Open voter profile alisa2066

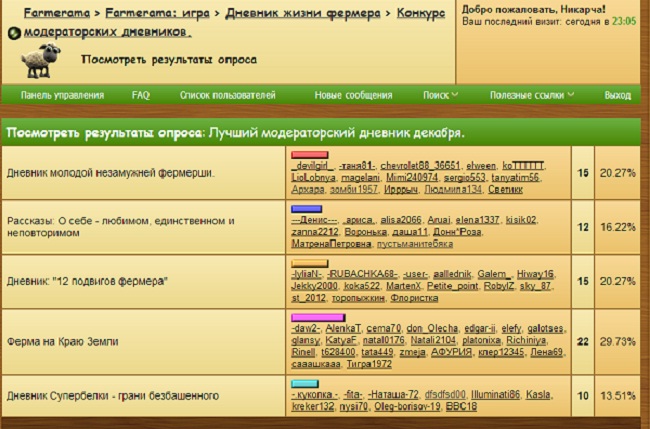click(x=401, y=220)
